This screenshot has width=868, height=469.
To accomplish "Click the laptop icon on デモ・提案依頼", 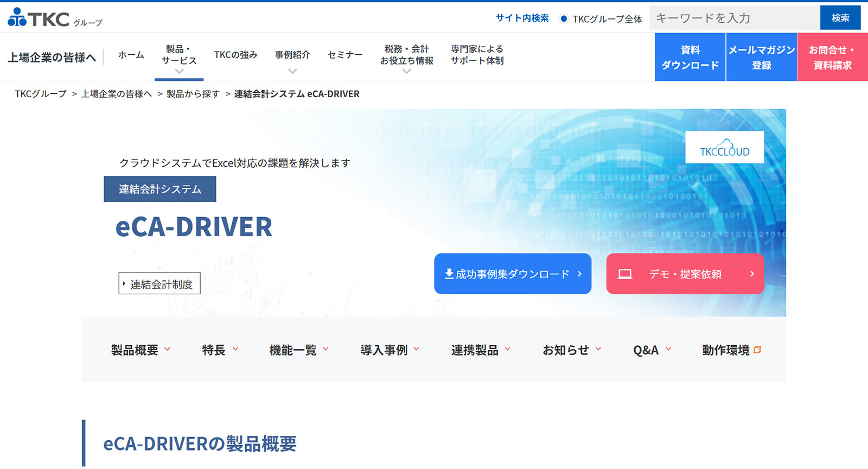I will point(625,274).
